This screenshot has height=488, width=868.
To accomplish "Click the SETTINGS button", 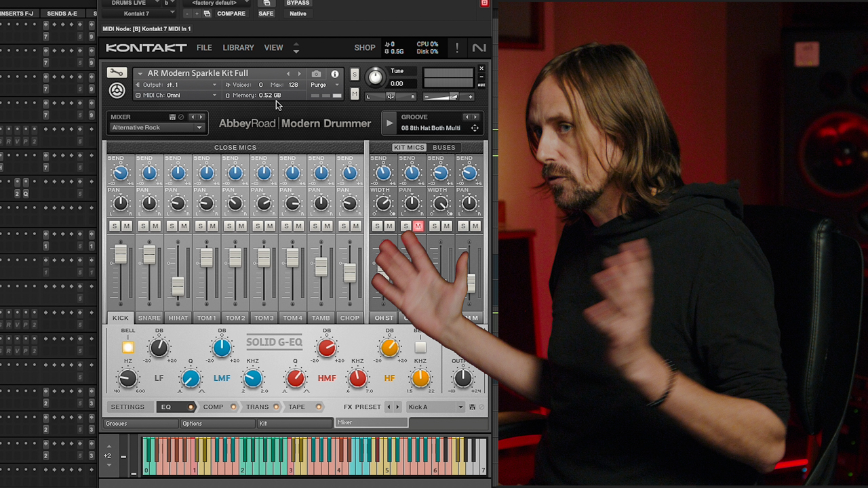I will [127, 407].
